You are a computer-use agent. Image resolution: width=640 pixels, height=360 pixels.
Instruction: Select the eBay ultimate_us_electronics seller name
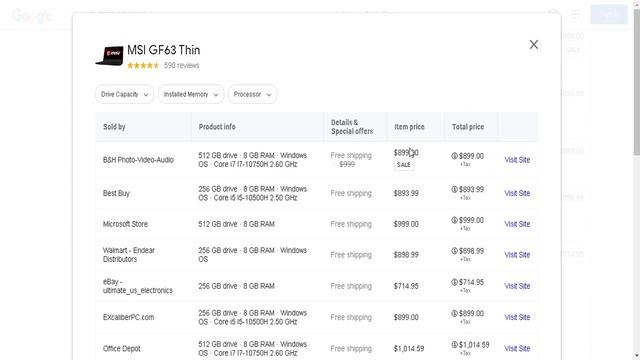click(138, 286)
